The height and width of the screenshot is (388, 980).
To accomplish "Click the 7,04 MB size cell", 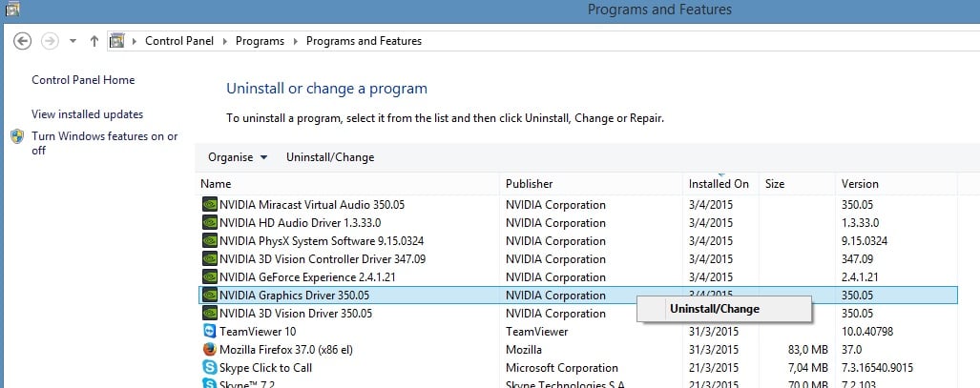I will pyautogui.click(x=807, y=368).
